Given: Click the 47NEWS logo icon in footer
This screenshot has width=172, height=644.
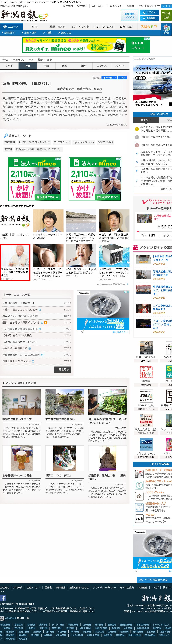Looking at the screenshot, I should 2,618.
